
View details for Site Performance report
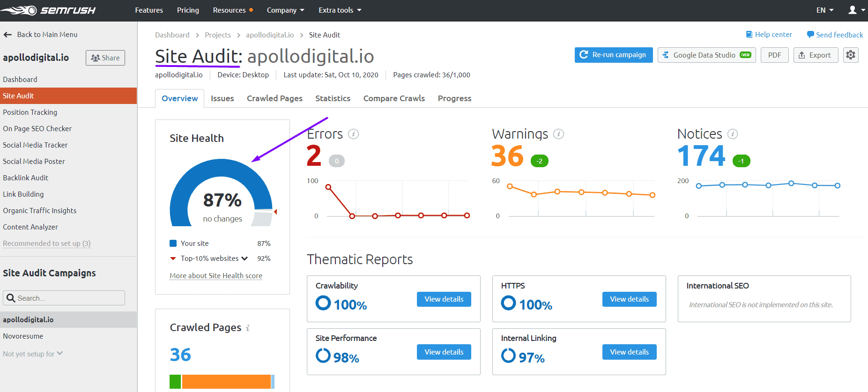[444, 352]
